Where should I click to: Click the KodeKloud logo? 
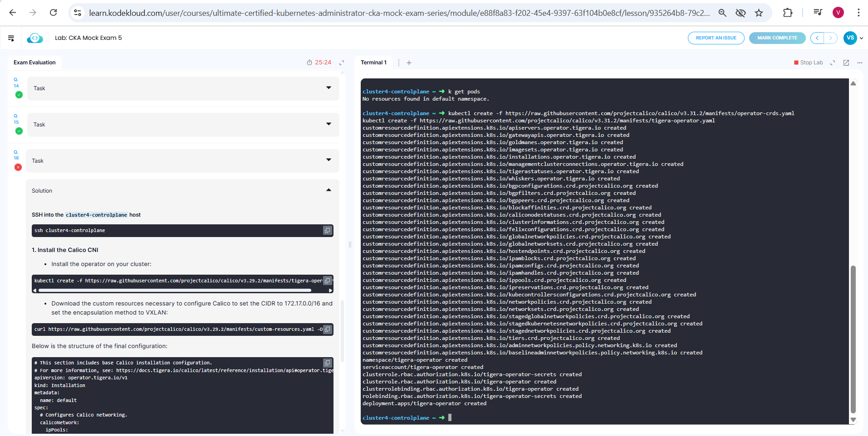35,38
